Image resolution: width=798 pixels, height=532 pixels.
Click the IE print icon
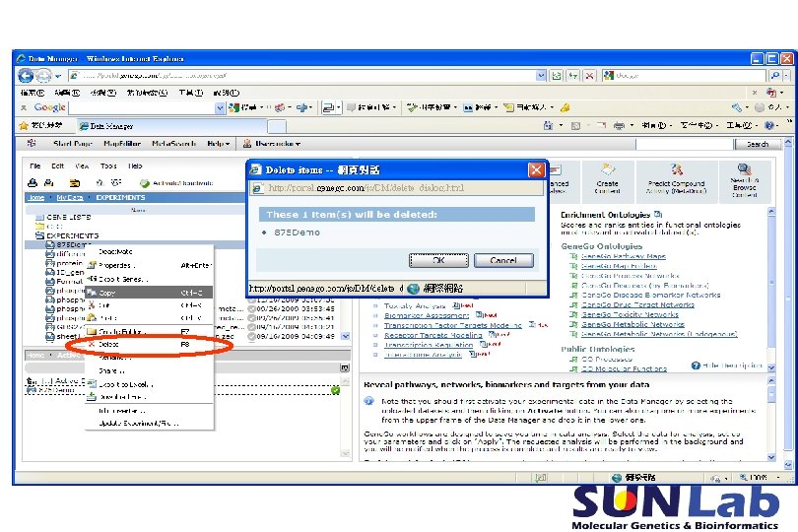pos(619,125)
